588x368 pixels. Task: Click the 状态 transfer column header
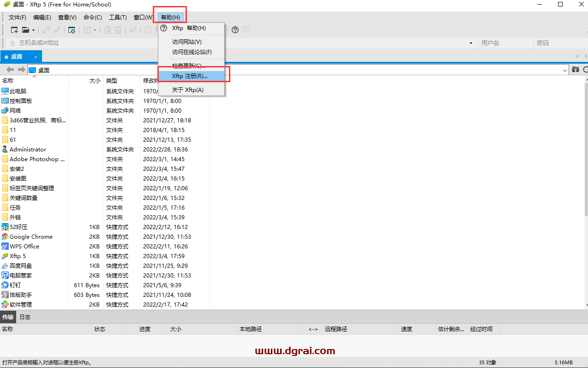[x=107, y=329]
